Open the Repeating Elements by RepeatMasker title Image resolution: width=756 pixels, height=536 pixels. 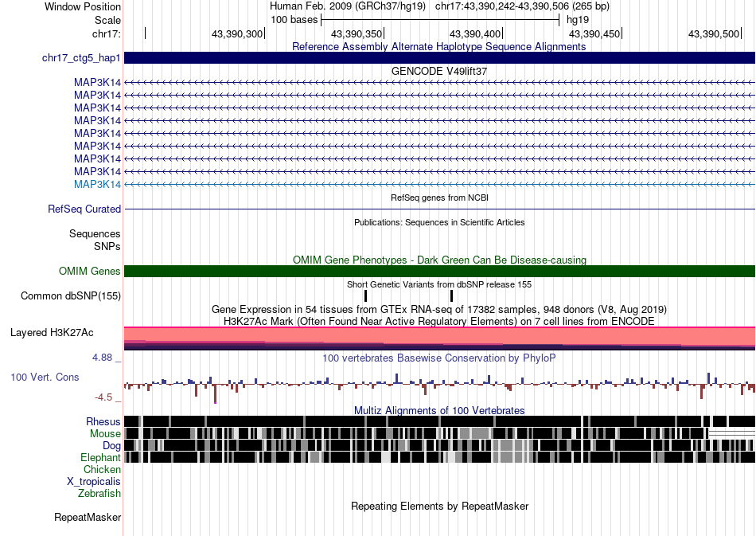tap(440, 507)
